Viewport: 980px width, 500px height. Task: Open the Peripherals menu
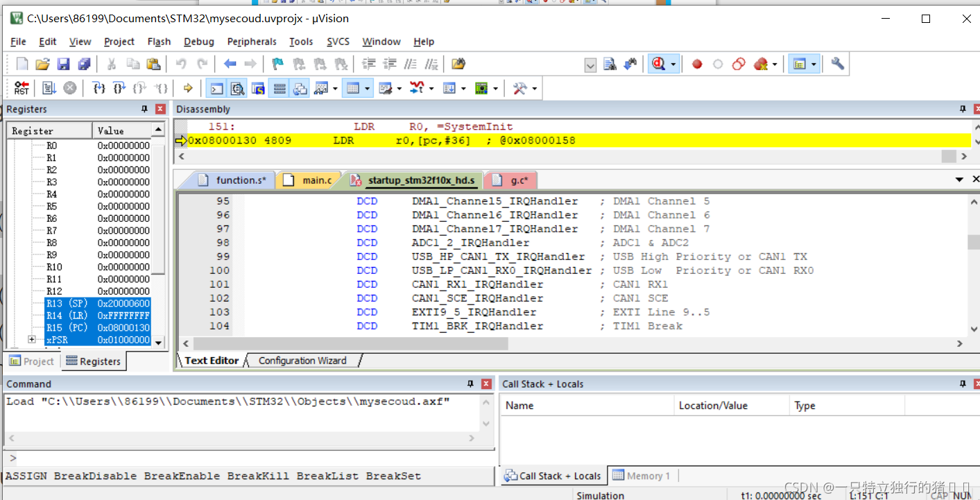252,42
